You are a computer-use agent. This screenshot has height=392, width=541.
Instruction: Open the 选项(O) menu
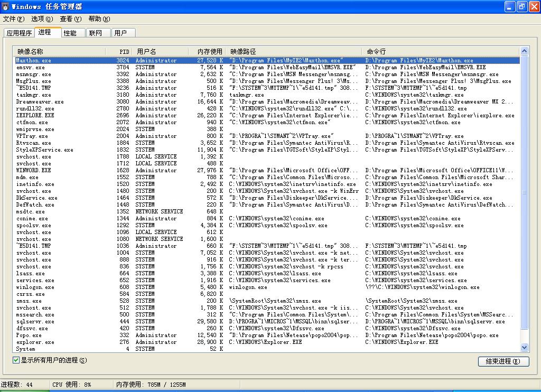42,19
